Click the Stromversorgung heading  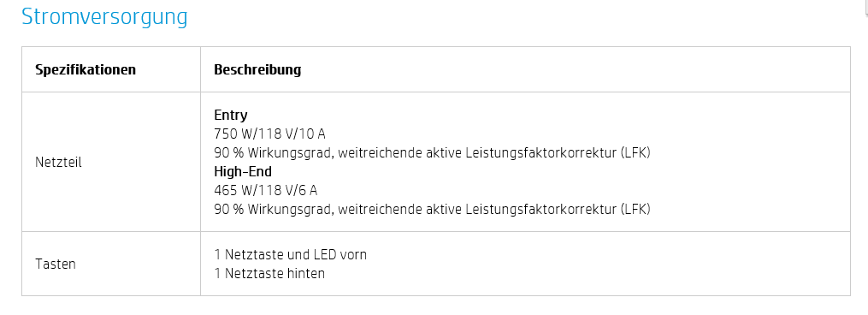point(104,17)
